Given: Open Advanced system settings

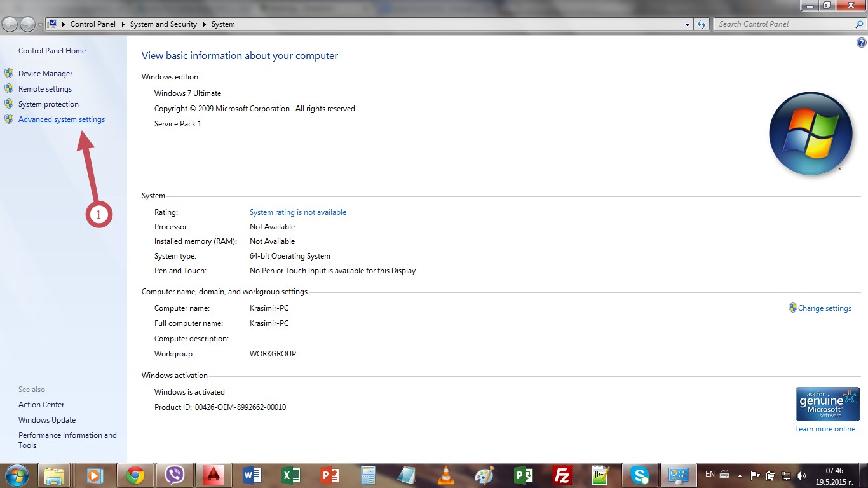Looking at the screenshot, I should [x=62, y=119].
